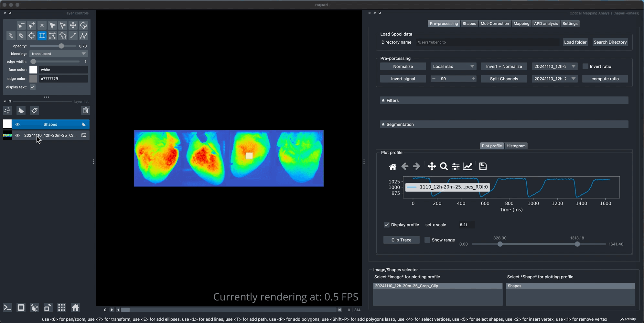The width and height of the screenshot is (644, 323).
Task: Click the Clip Trace button
Action: point(401,240)
